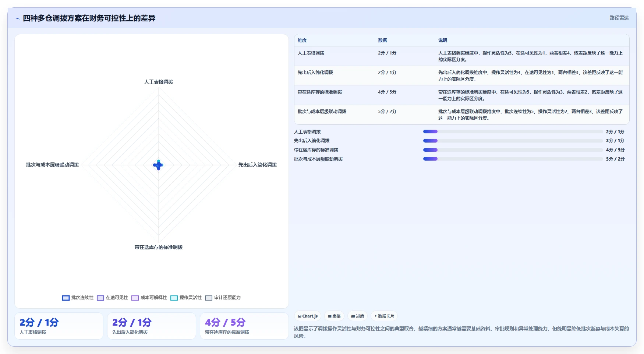Click the small icon before the page title

(x=17, y=18)
